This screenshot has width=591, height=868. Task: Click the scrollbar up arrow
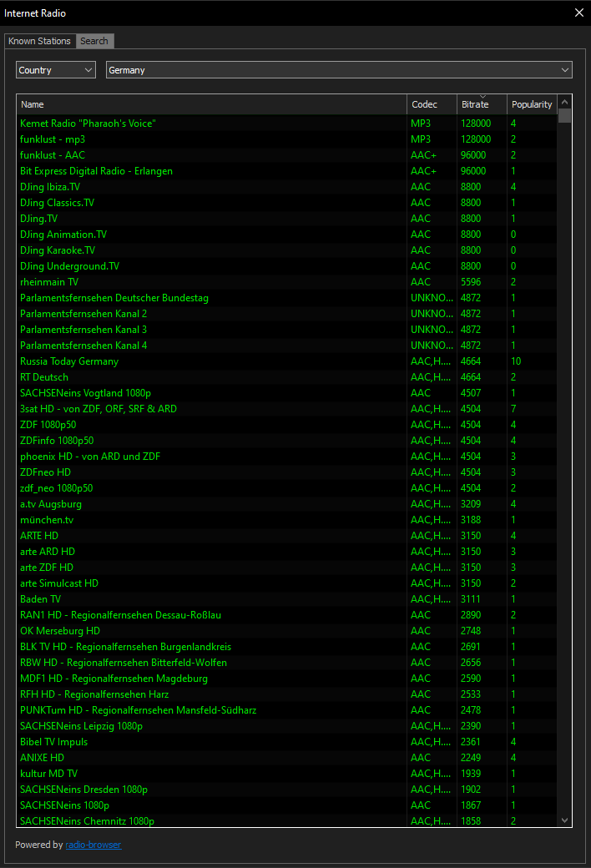pos(564,102)
